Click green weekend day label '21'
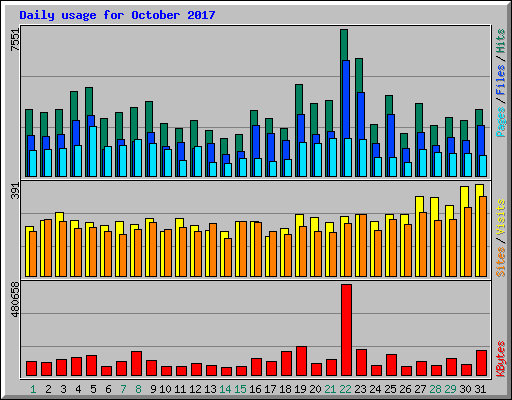This screenshot has width=512, height=400. coord(330,389)
